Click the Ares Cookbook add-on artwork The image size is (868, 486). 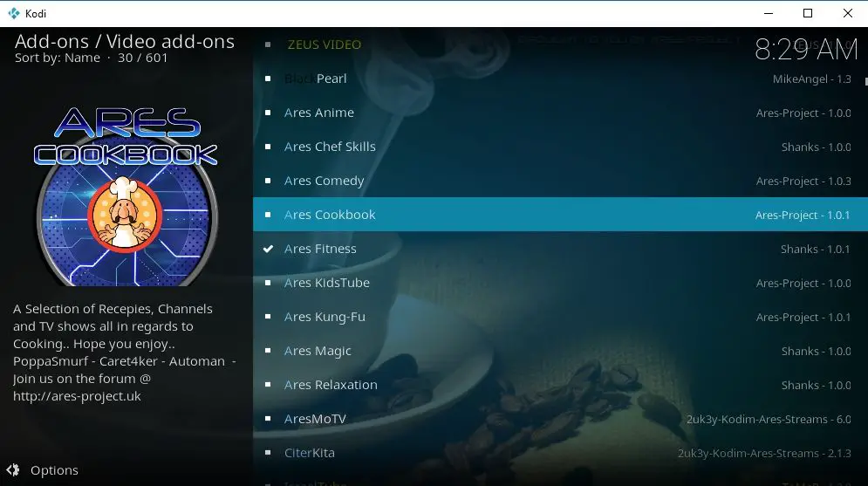click(x=126, y=196)
